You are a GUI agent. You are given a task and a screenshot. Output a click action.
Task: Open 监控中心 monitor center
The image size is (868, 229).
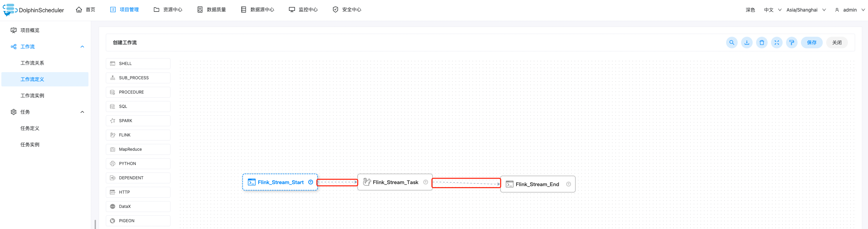pyautogui.click(x=303, y=10)
